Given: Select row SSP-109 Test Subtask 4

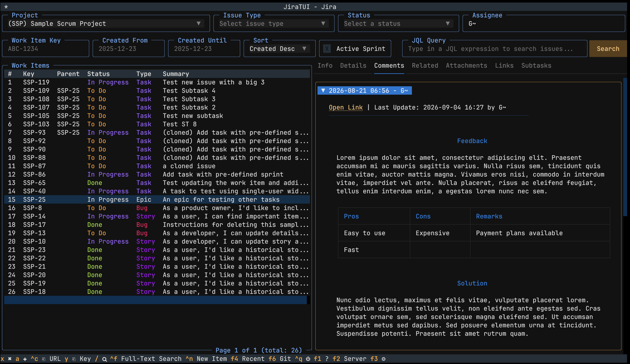Looking at the screenshot, I should (x=157, y=91).
